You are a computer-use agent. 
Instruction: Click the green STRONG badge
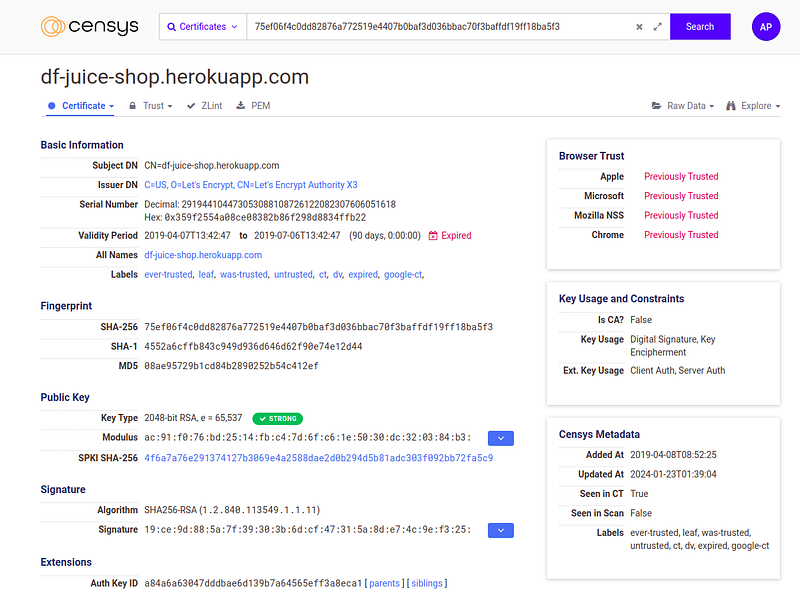[x=278, y=418]
